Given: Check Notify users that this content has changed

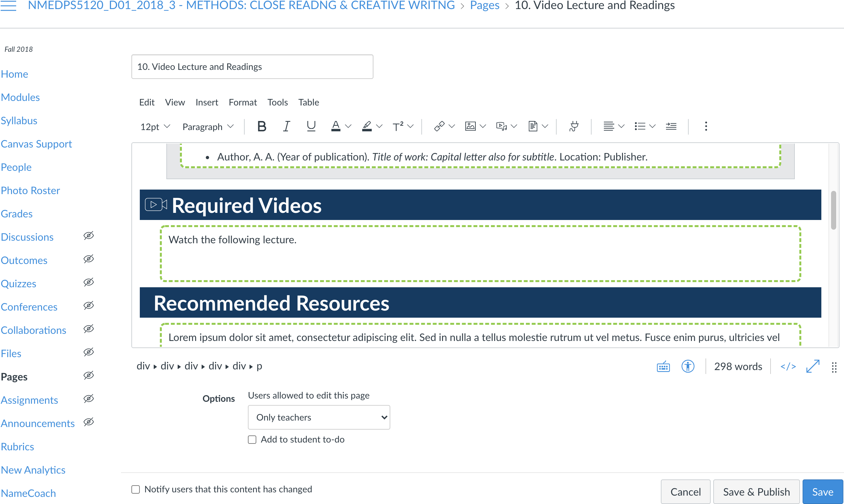Looking at the screenshot, I should point(136,489).
